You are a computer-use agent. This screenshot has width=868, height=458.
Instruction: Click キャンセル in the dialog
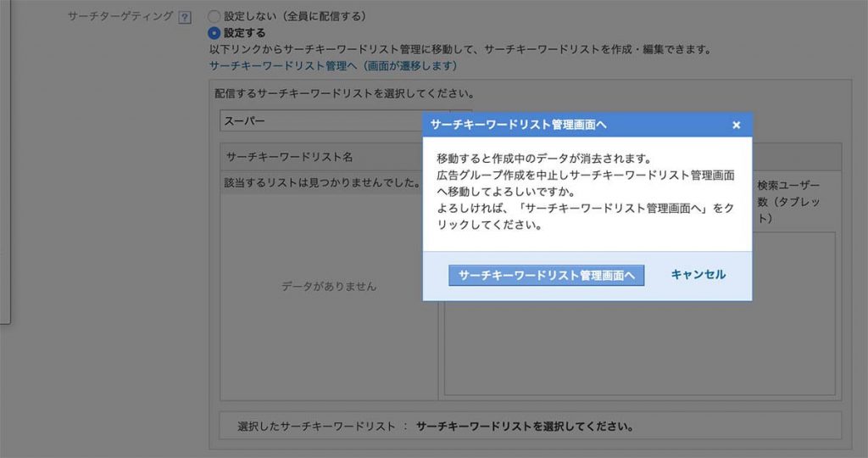[x=698, y=275]
